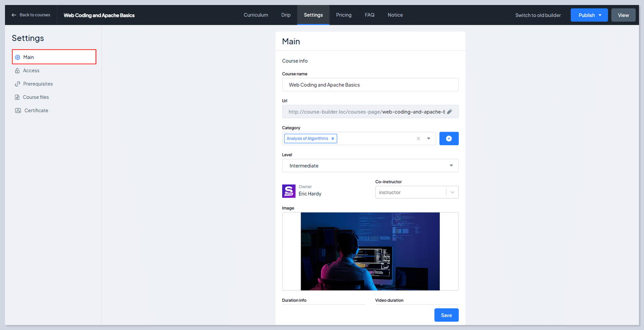Click Switch to old builder
Image resolution: width=644 pixels, height=330 pixels.
click(x=538, y=15)
